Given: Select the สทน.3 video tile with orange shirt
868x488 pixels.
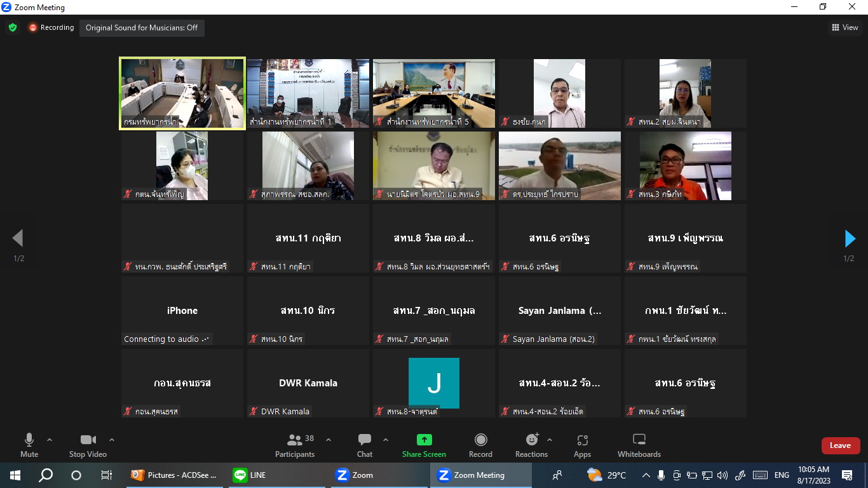Looking at the screenshot, I should pos(685,166).
